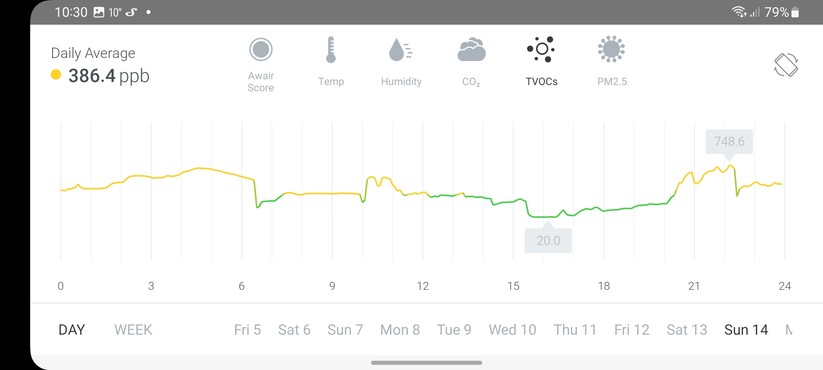Choose Sat 6 in the date strip
This screenshot has width=823, height=370.
click(294, 330)
